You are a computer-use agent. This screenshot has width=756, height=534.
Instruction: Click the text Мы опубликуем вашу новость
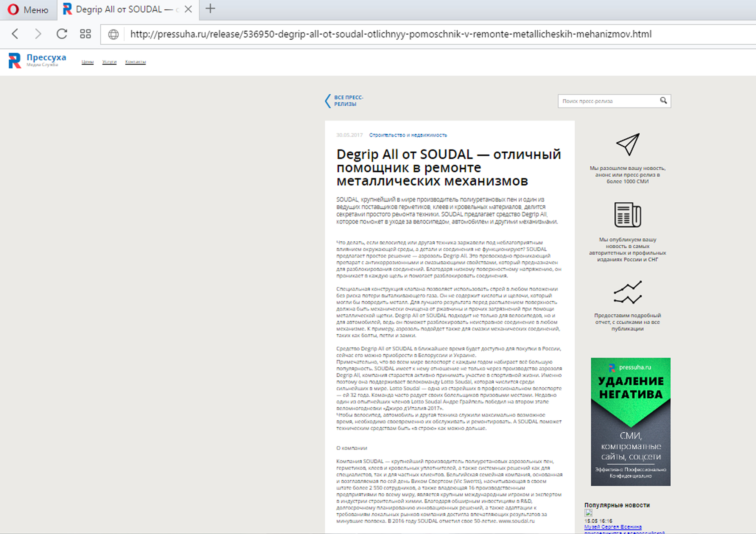click(x=628, y=249)
